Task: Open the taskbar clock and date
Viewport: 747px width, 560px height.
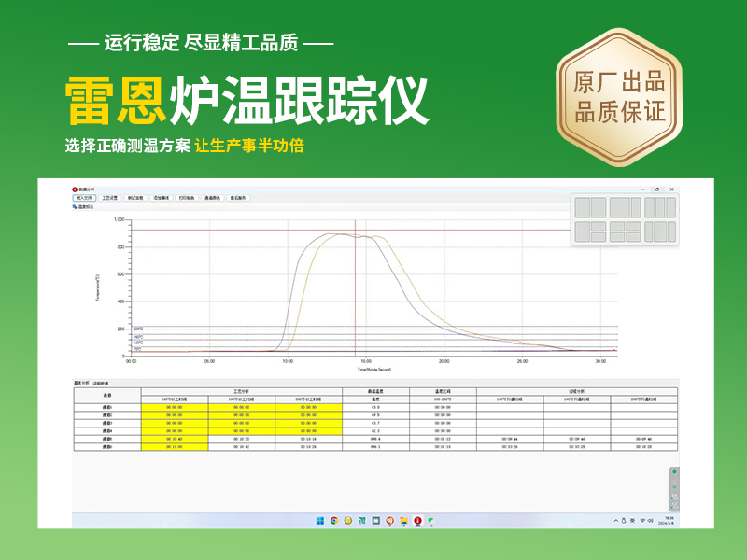Action: 669,520
